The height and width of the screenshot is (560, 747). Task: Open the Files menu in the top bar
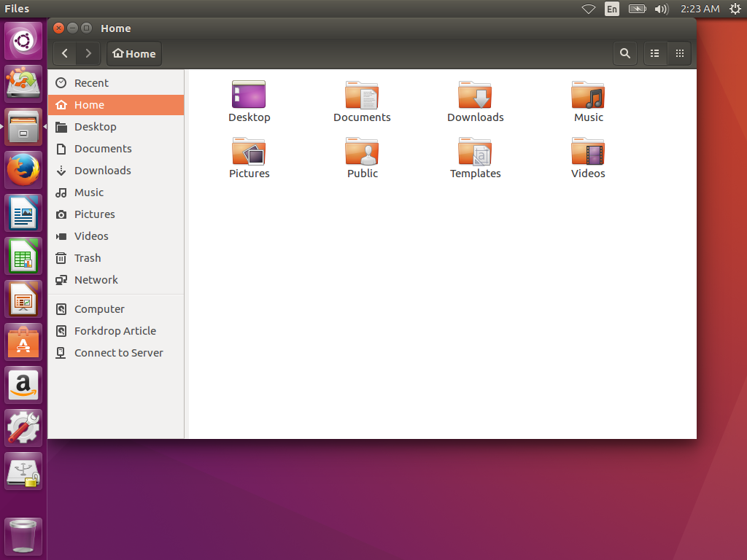[x=17, y=9]
